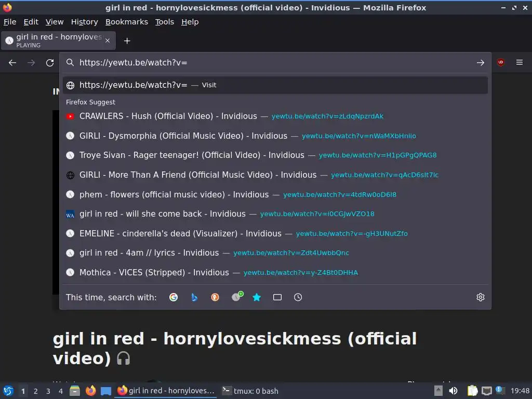
Task: Show desktop via taskbar blue icon
Action: tap(106, 391)
